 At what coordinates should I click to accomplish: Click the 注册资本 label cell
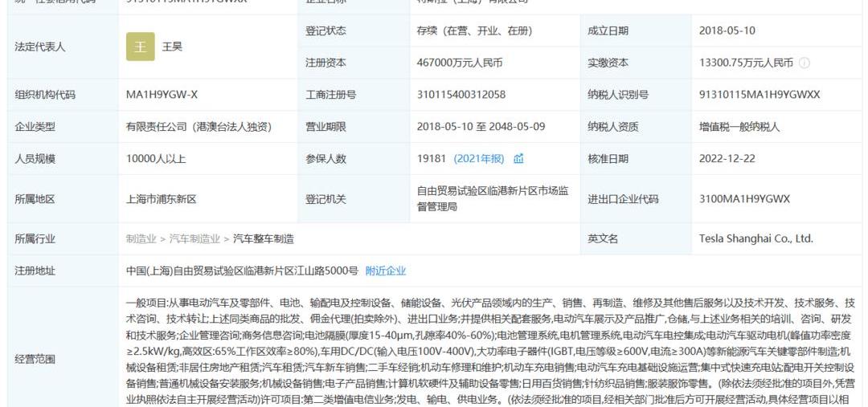click(354, 63)
